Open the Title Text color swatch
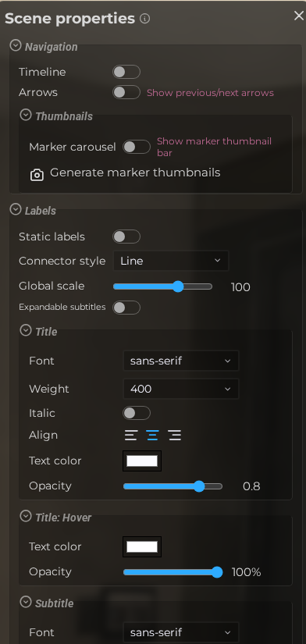Screen dimensions: 306x644 point(142,461)
